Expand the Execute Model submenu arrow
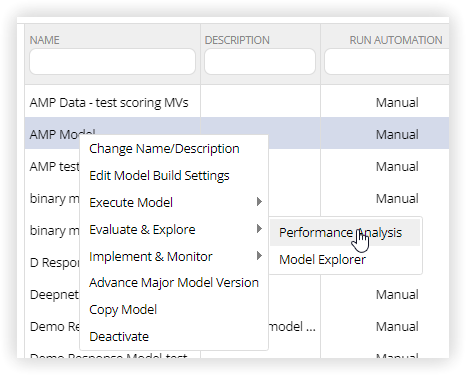This screenshot has height=375, width=466. click(x=259, y=201)
